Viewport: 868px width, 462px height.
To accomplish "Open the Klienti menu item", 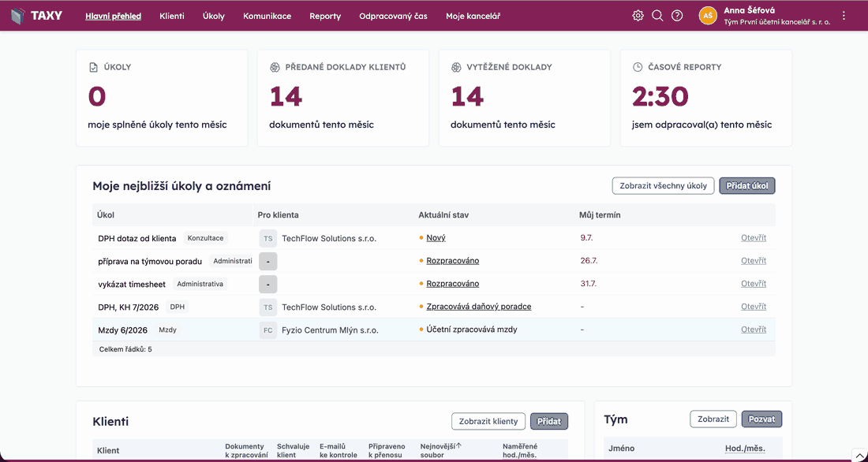I will point(171,16).
